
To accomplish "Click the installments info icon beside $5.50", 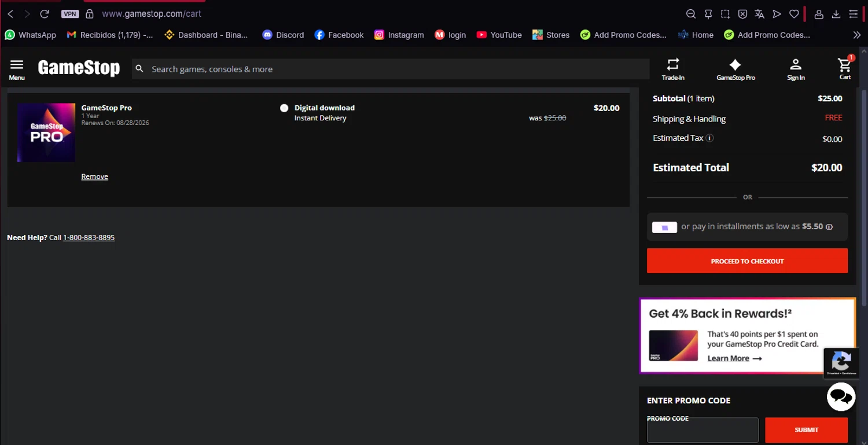I will (829, 227).
